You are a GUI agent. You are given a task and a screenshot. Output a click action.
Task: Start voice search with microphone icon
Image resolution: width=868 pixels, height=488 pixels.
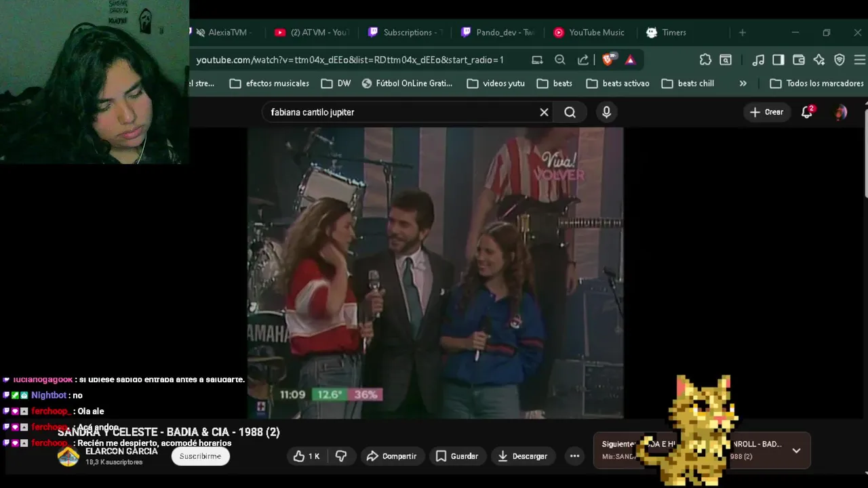[606, 113]
